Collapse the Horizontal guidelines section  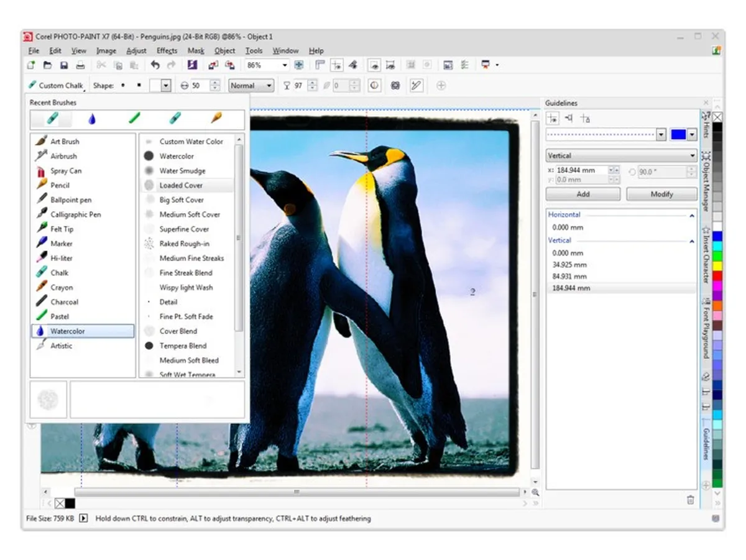coord(692,215)
